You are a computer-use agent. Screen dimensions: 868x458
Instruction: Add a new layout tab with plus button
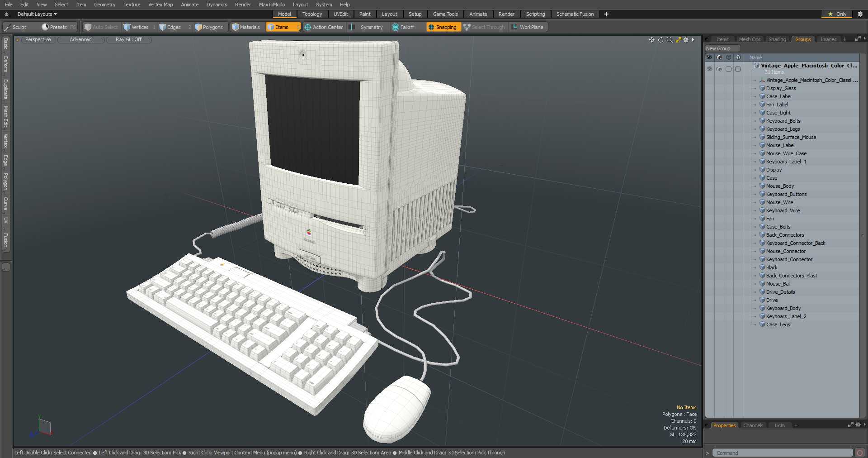pyautogui.click(x=606, y=14)
